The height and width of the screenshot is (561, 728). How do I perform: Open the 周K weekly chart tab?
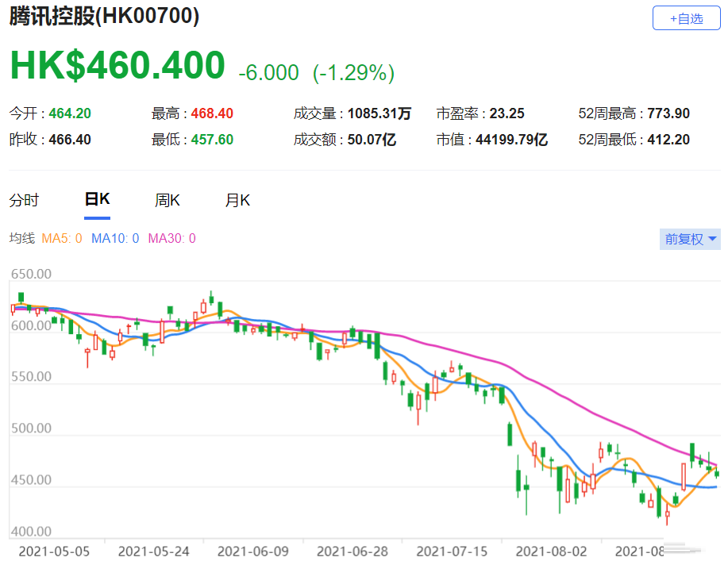(x=168, y=201)
